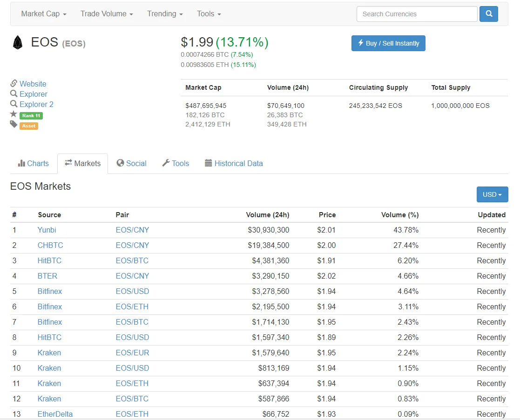Click the Source column header
520x420 pixels.
49,214
